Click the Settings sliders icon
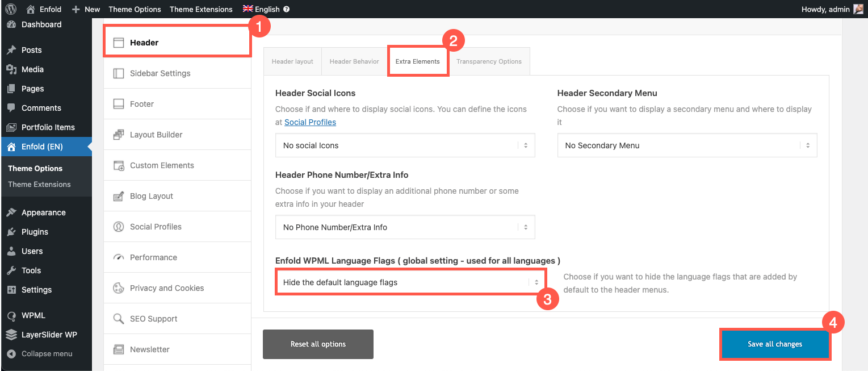868x371 pixels. tap(11, 290)
